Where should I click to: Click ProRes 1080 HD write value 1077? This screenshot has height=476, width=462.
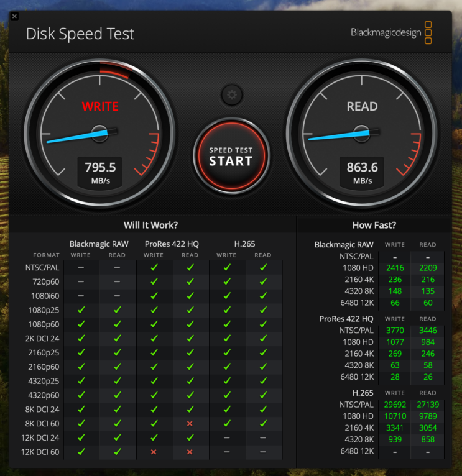click(x=395, y=342)
